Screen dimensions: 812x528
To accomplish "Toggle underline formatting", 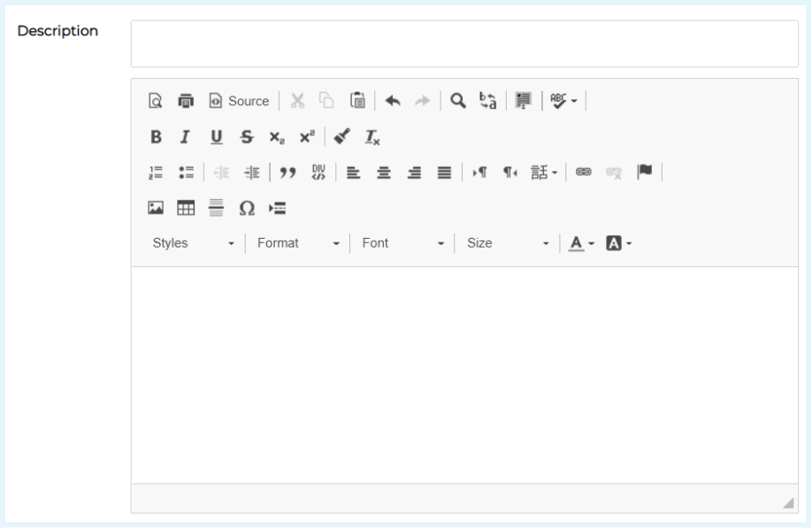I will click(x=216, y=137).
